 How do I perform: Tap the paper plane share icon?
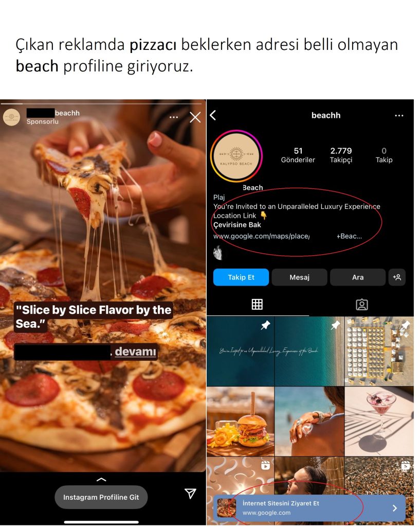tap(190, 494)
